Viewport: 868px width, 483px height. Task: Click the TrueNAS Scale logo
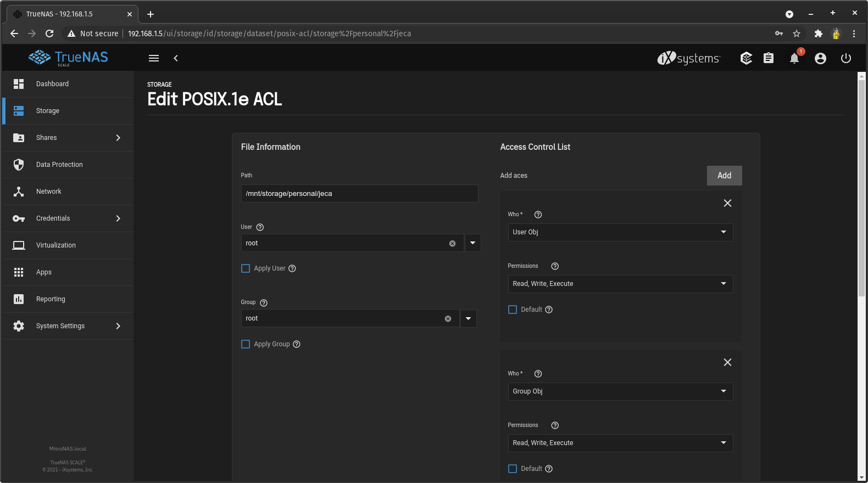coord(68,58)
